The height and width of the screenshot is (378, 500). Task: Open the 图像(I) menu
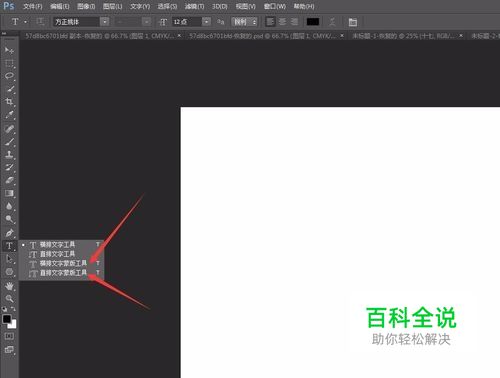(86, 6)
